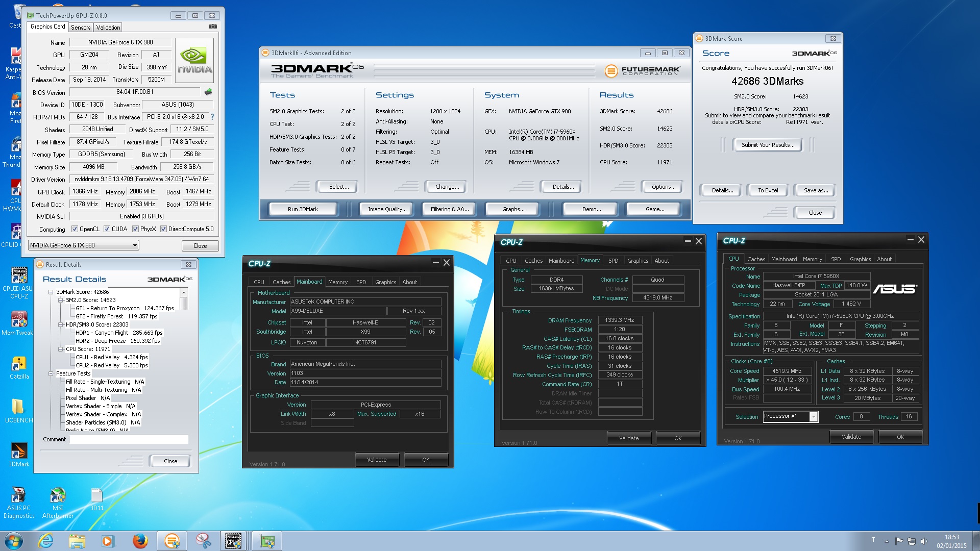Open the Graphics tab in the Processor CPU-Z window
The image size is (980, 551).
(x=860, y=259)
